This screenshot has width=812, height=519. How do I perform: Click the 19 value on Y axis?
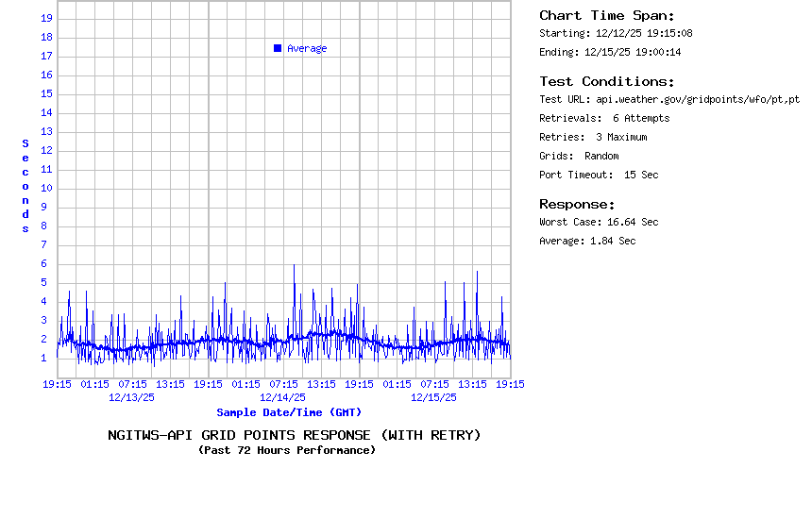click(x=46, y=18)
